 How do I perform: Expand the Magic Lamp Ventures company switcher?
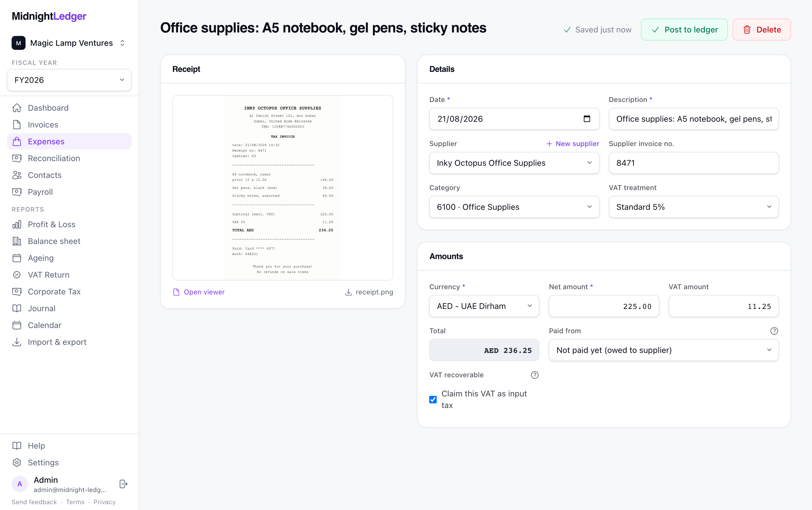pyautogui.click(x=69, y=43)
